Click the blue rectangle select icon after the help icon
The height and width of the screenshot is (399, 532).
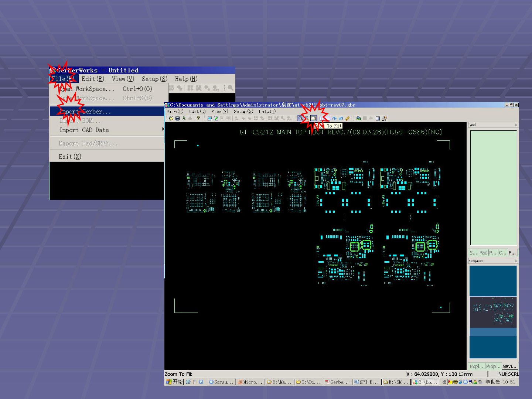click(209, 118)
